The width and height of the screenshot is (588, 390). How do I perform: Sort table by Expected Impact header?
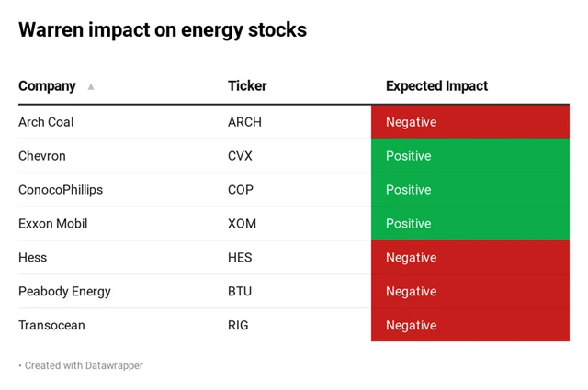click(436, 86)
